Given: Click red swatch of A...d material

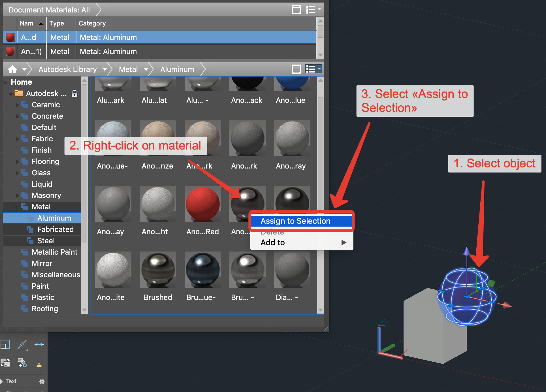Looking at the screenshot, I should (x=10, y=37).
